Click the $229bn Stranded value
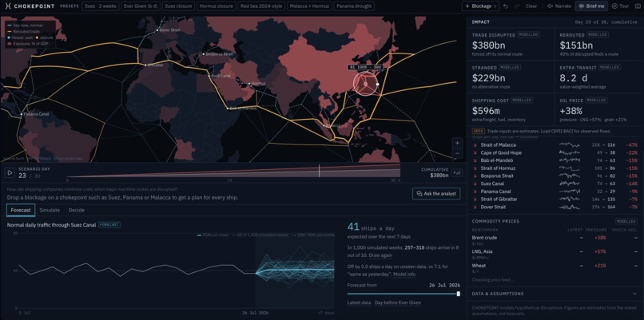Screen dimensions: 644x320 click(488, 78)
